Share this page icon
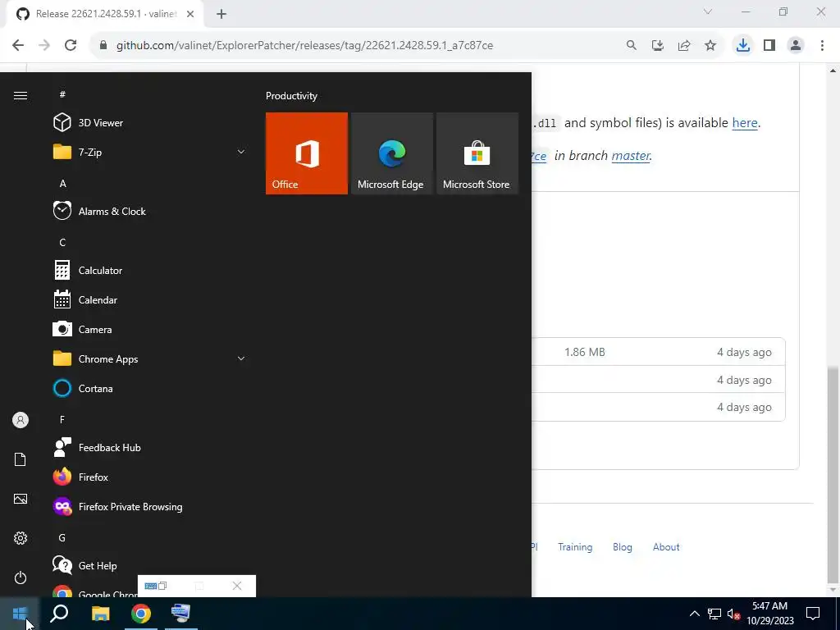The width and height of the screenshot is (840, 630). pos(684,45)
